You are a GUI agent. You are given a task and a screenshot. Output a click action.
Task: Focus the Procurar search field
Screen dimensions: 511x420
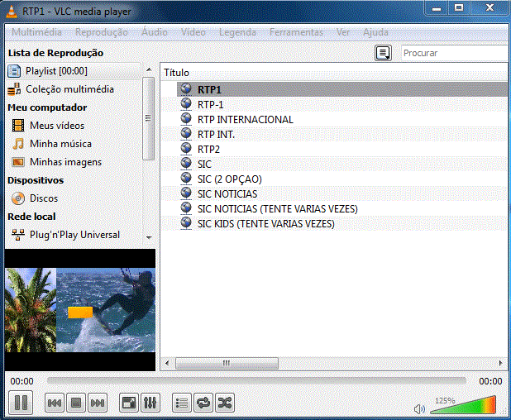pos(455,53)
